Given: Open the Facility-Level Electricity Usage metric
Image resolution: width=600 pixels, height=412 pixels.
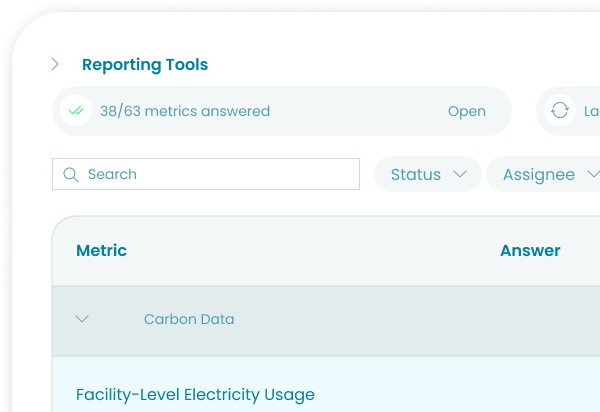Looking at the screenshot, I should (195, 394).
